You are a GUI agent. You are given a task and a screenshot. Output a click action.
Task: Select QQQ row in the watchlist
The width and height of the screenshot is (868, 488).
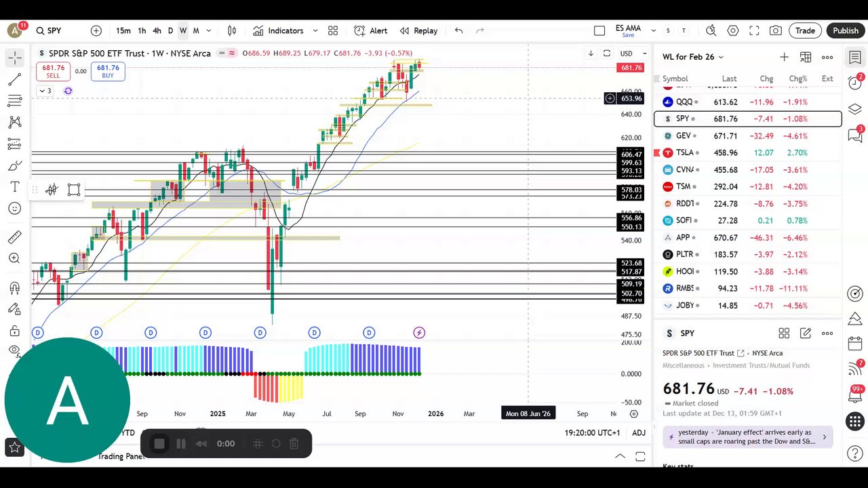[748, 102]
